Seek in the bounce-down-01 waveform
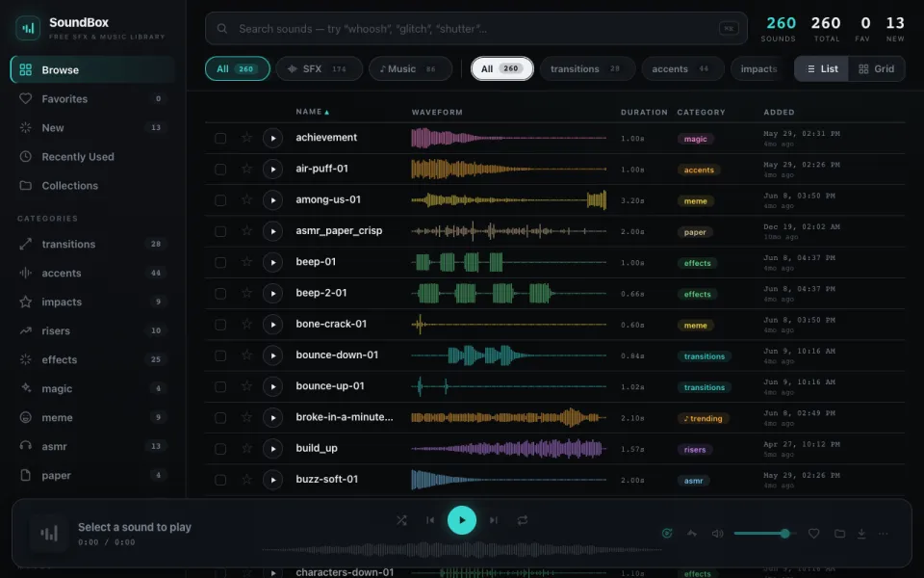 [x=508, y=355]
